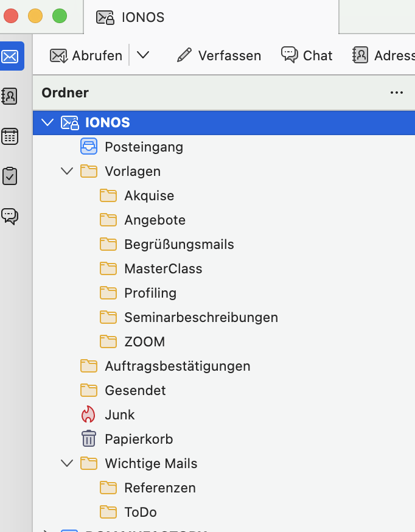Click the Posteingang inbox icon
The image size is (415, 532).
(x=89, y=147)
